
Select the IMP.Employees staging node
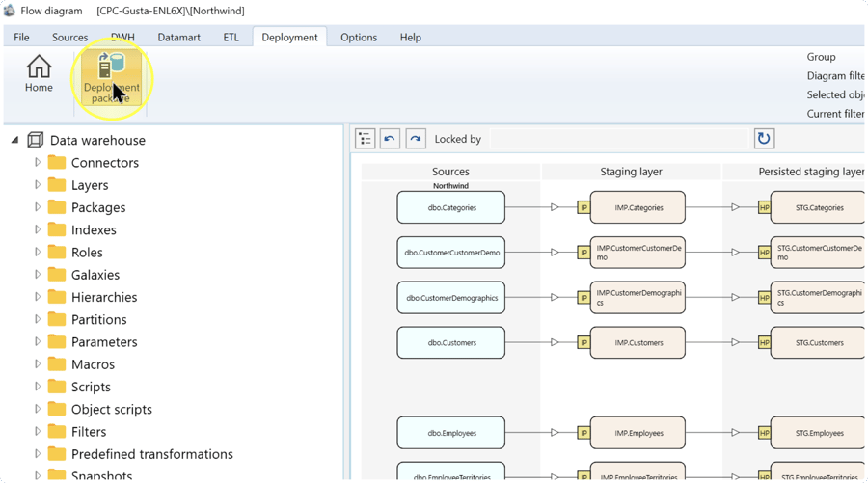(x=637, y=433)
